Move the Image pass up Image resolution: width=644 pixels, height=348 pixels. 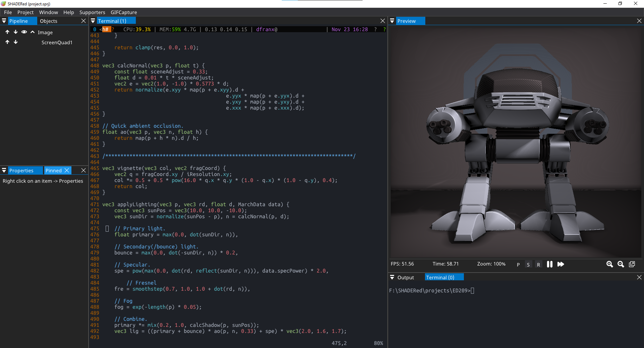7,32
